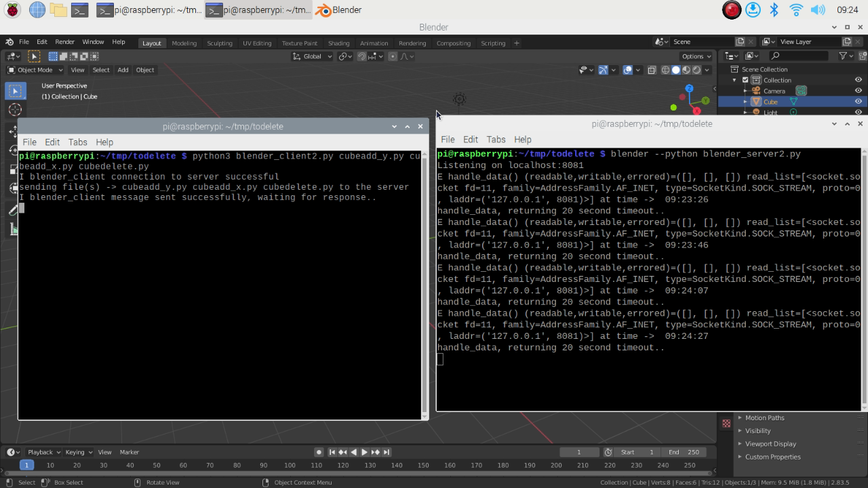Image resolution: width=868 pixels, height=488 pixels.
Task: Open the Global transform orientation dropdown
Action: [312, 56]
